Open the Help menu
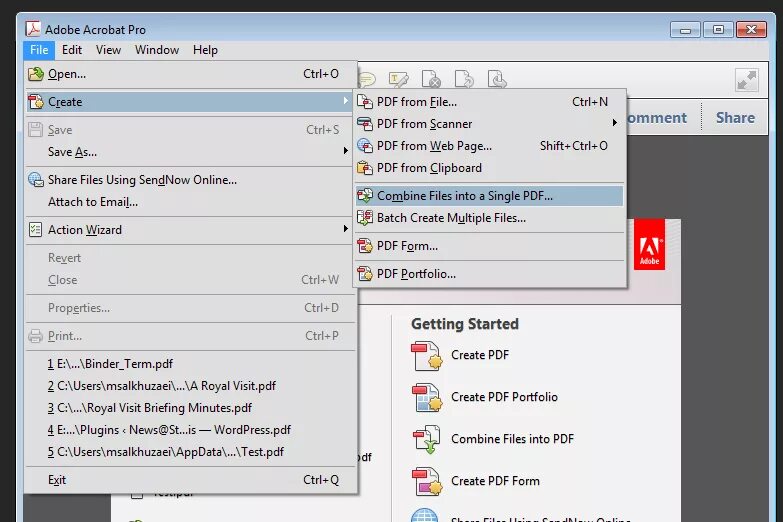The width and height of the screenshot is (783, 522). click(205, 50)
